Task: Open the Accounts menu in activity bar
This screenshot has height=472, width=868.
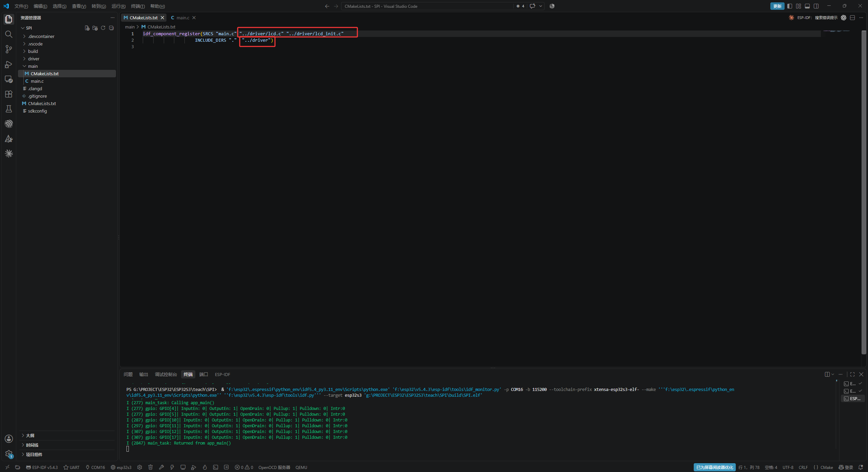Action: click(9, 439)
